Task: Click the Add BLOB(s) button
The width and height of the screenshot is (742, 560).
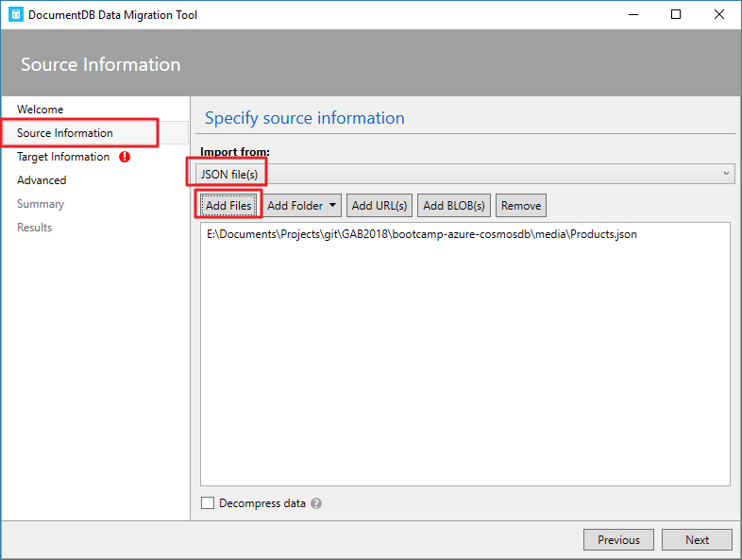Action: point(454,206)
